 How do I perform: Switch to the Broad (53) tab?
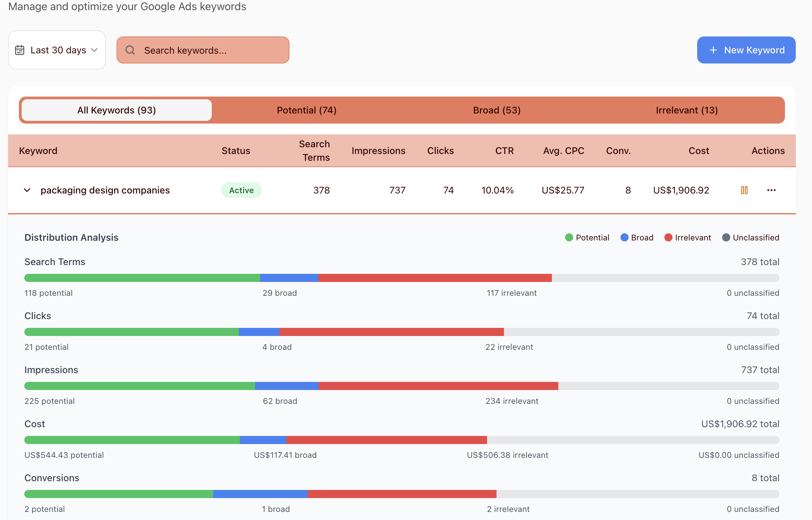(x=497, y=110)
